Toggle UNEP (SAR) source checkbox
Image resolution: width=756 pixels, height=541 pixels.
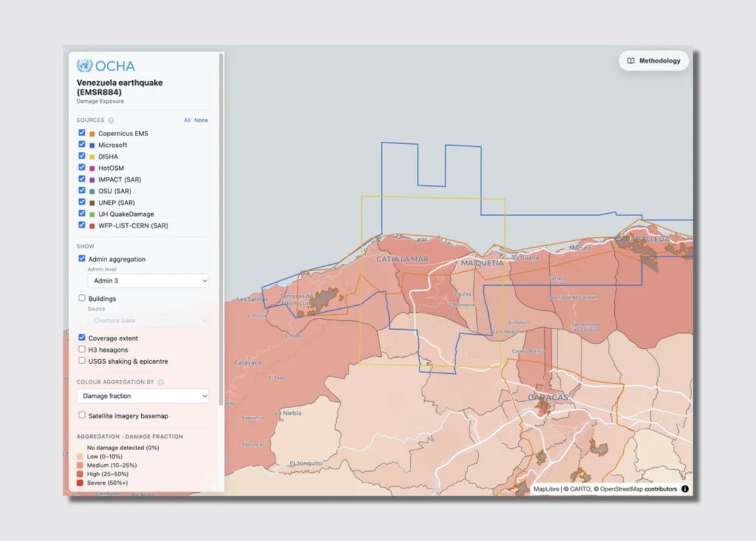[82, 202]
